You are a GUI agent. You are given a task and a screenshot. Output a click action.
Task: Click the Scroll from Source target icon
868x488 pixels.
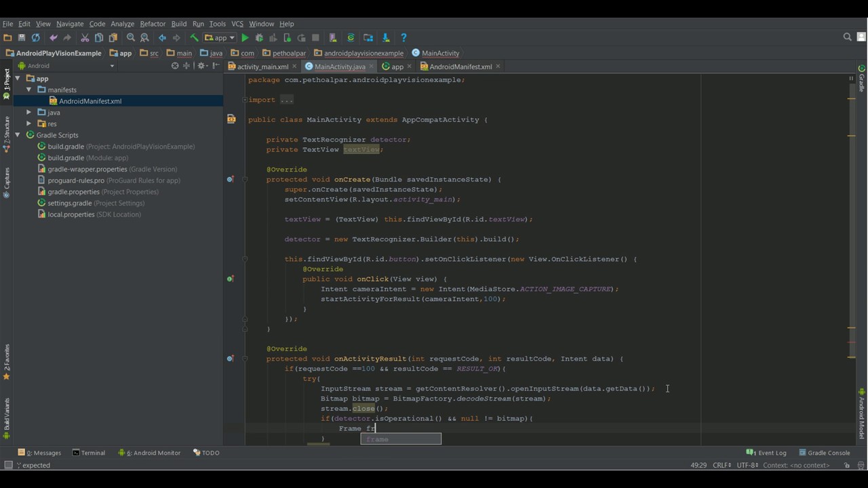175,66
